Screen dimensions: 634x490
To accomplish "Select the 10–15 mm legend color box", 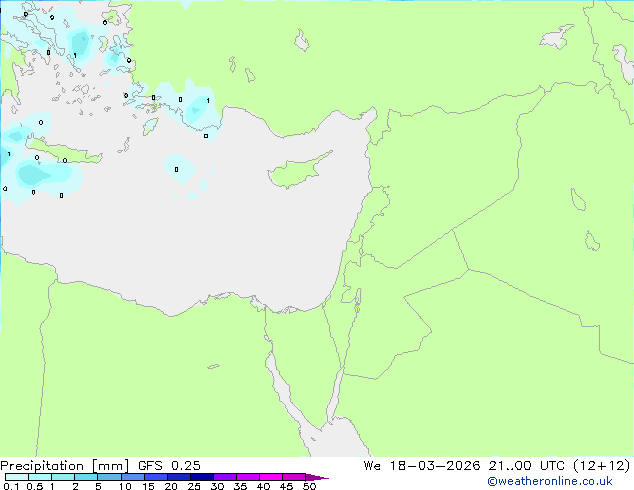I will [132, 477].
